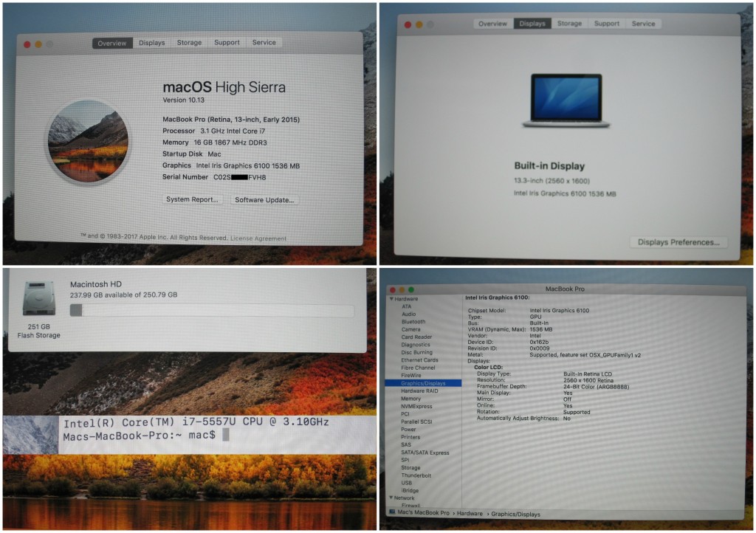Click the terminal prompt line 'Macs-MacBook-Pro:~ mac$'
The height and width of the screenshot is (533, 756).
coord(140,436)
